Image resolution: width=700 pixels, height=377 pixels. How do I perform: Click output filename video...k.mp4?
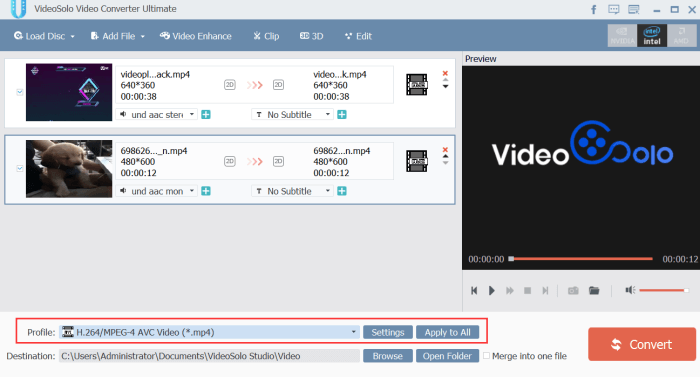[340, 75]
